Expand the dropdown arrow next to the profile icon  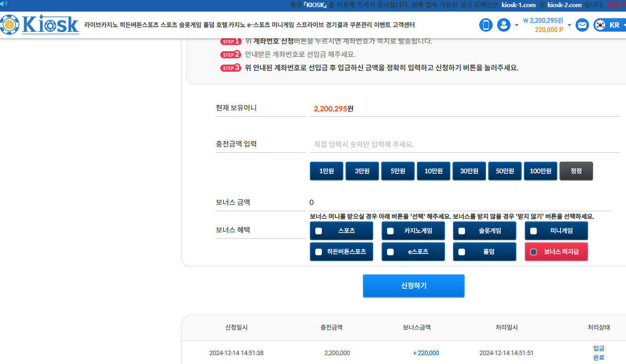coord(517,25)
